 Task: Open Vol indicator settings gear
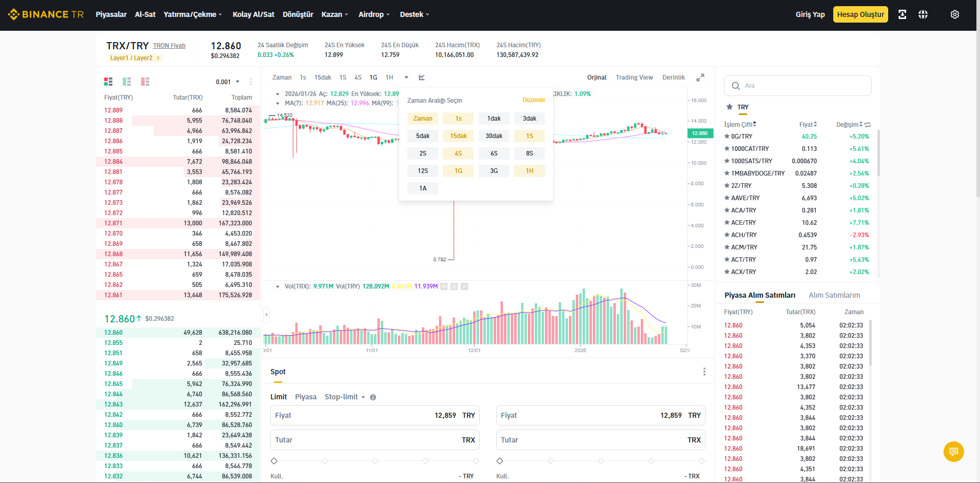(x=454, y=286)
